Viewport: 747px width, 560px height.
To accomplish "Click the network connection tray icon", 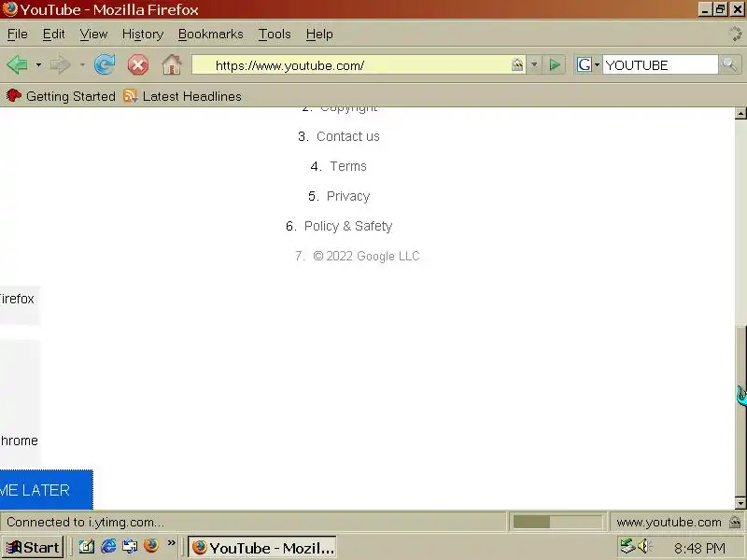I will tap(627, 545).
